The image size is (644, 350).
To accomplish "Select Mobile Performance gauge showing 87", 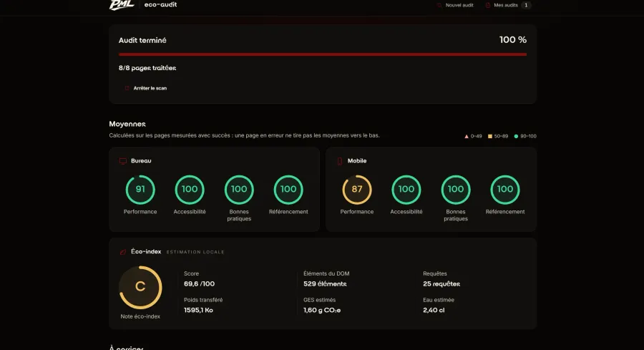I will pyautogui.click(x=357, y=190).
